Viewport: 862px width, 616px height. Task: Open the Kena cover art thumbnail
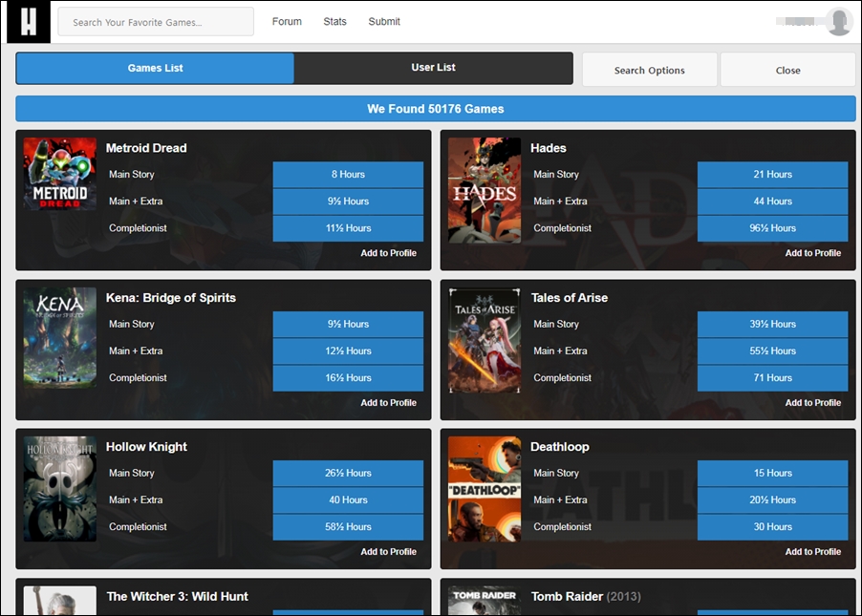[x=60, y=337]
